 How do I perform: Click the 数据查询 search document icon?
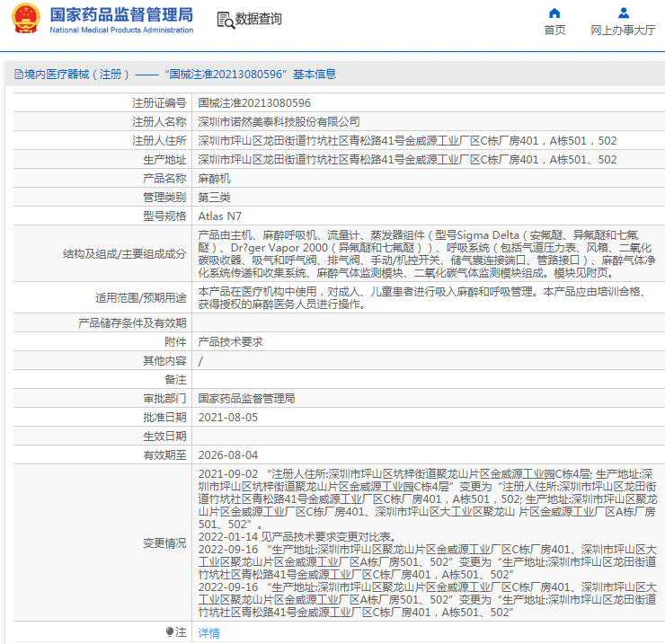[x=225, y=20]
